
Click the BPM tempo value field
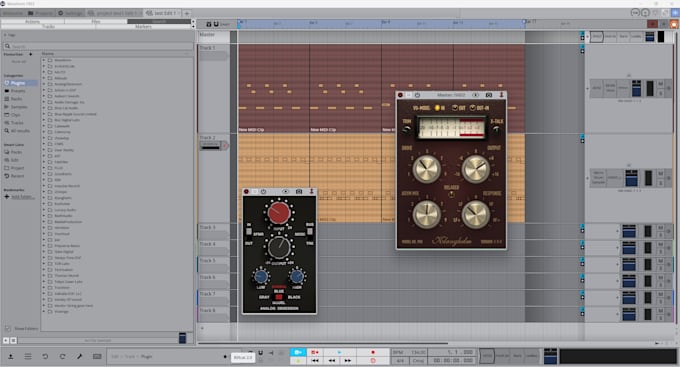click(409, 352)
